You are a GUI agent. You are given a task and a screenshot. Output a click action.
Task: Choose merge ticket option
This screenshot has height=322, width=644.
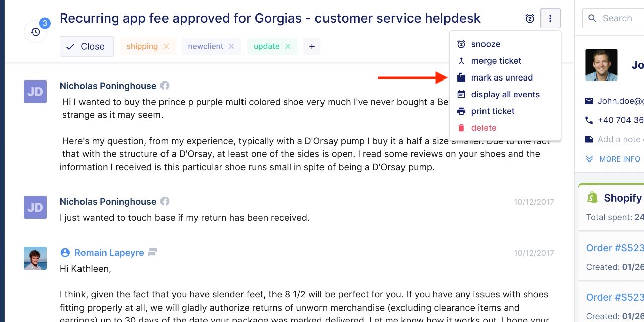(x=496, y=61)
